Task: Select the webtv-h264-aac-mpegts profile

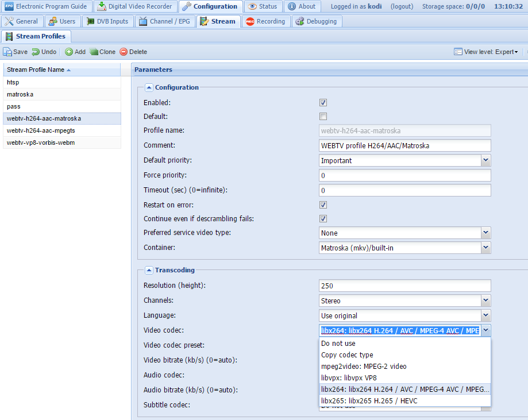Action: 62,130
